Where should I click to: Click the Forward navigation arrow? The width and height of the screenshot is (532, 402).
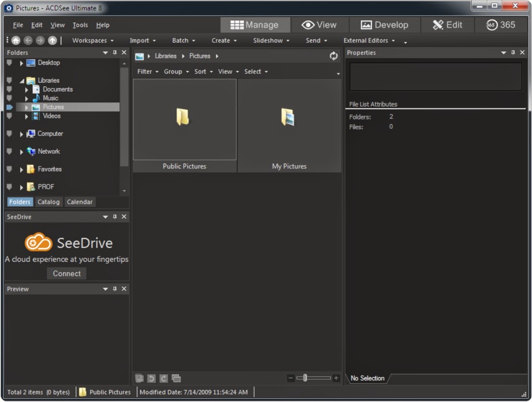40,40
